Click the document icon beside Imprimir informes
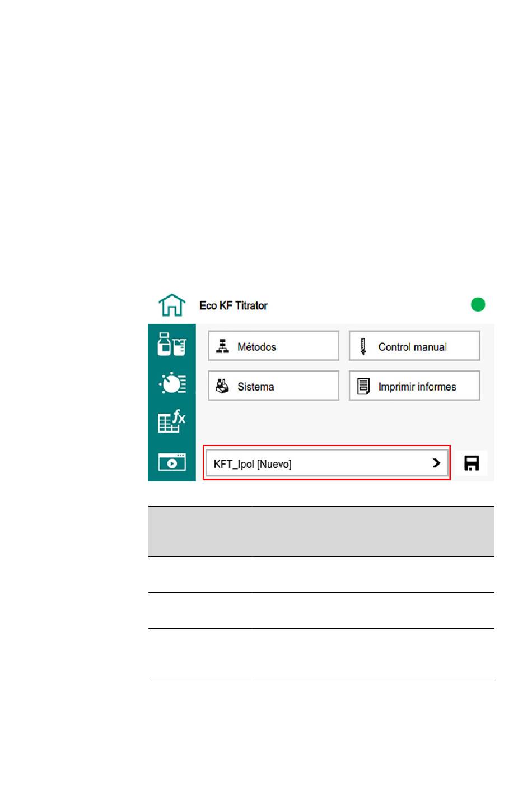The height and width of the screenshot is (789, 532). click(x=363, y=386)
